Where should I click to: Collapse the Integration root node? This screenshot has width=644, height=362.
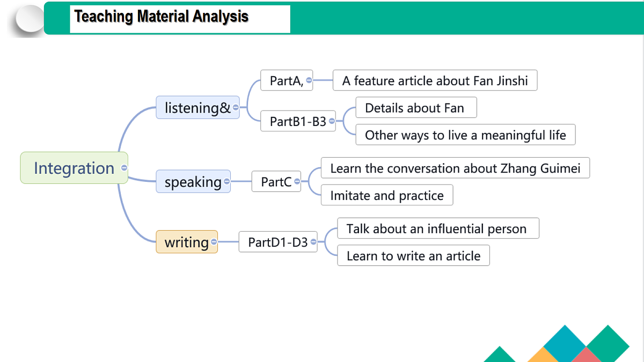point(124,168)
